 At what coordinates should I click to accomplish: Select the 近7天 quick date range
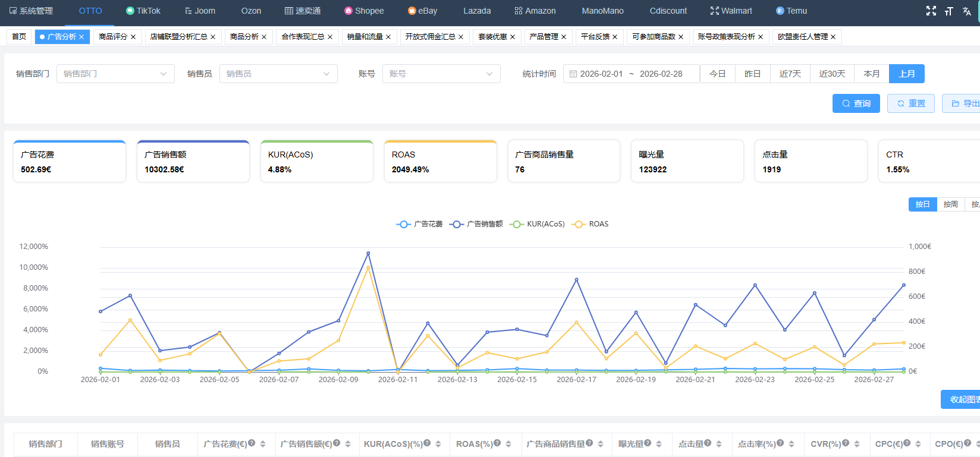790,74
